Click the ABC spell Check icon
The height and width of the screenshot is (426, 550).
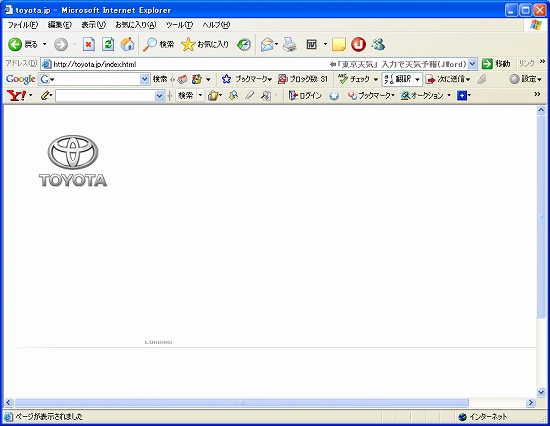(343, 79)
